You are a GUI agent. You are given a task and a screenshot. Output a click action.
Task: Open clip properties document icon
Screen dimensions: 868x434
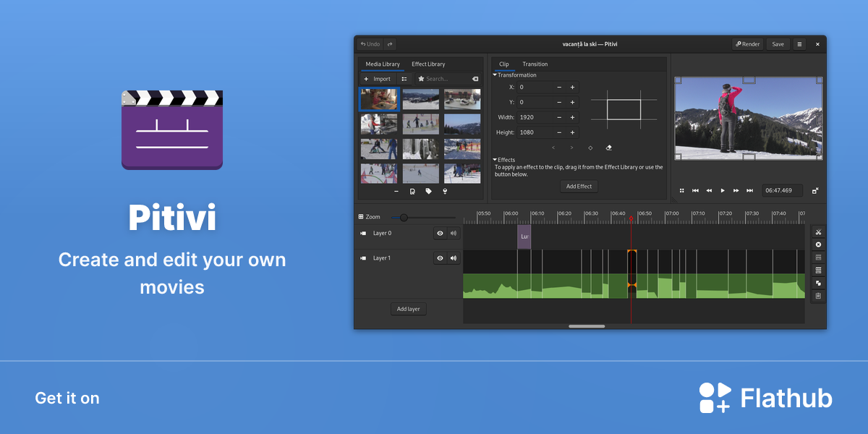(x=412, y=192)
